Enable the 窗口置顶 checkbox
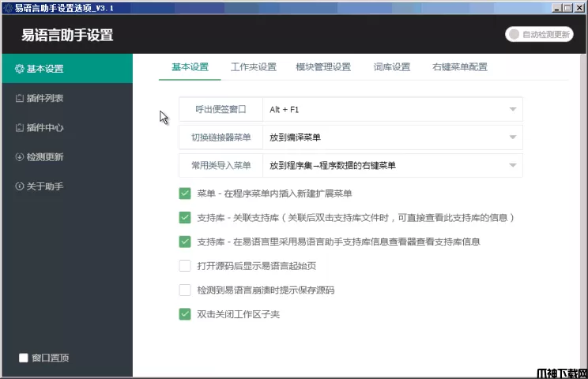 (24, 358)
